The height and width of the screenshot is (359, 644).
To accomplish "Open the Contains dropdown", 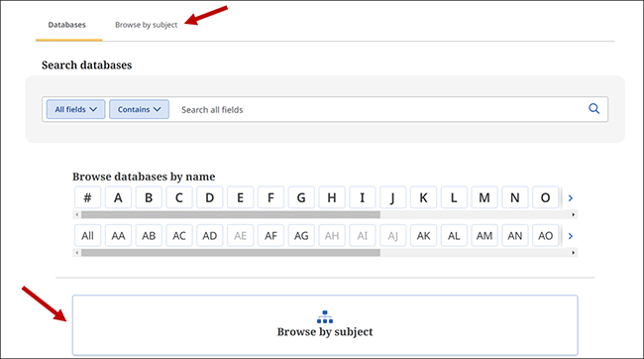I will 139,109.
